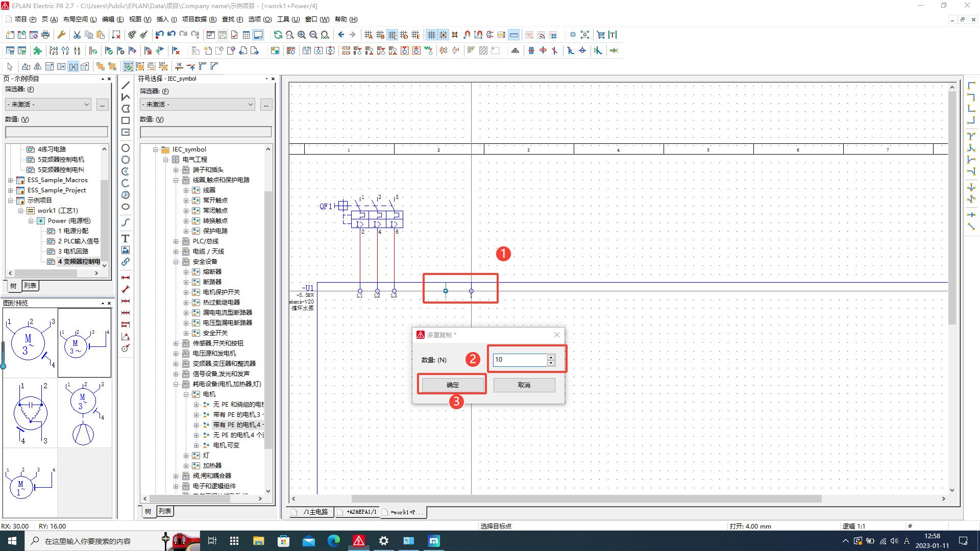
Task: Open Microsoft Edge from the taskbar
Action: tap(333, 541)
